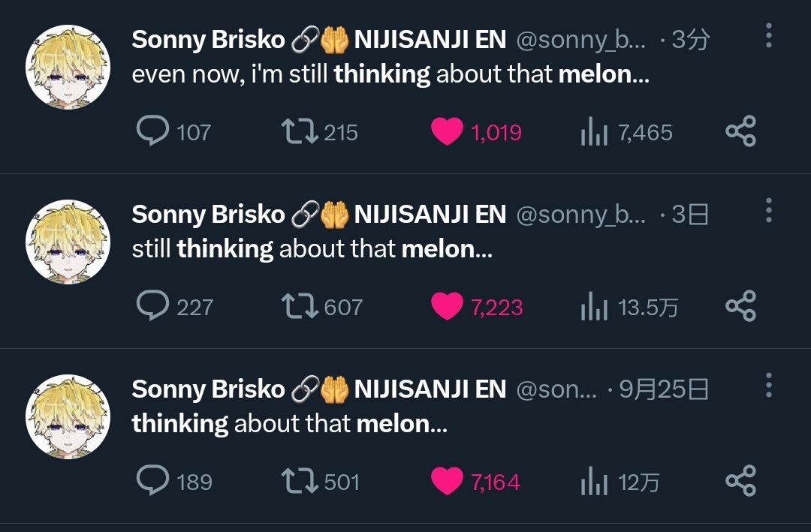Click the profile avatar on the second tweet

(68, 242)
